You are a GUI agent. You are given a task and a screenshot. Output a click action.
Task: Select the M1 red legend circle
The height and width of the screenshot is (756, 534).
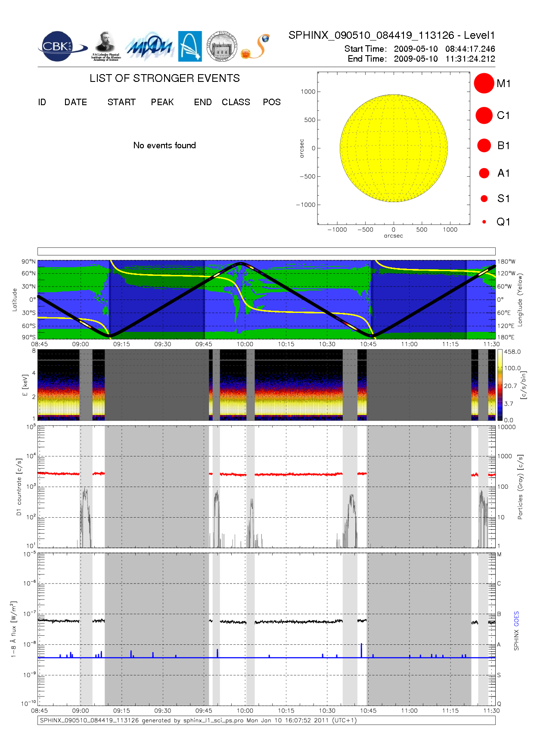click(484, 83)
